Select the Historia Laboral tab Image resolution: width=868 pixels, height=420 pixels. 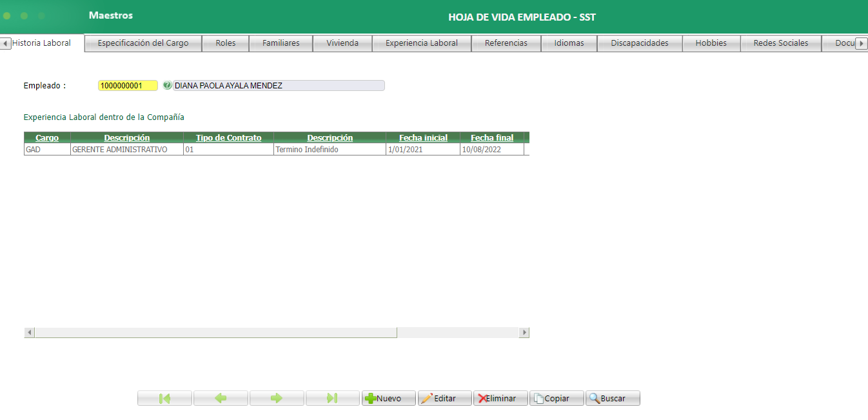(x=42, y=43)
